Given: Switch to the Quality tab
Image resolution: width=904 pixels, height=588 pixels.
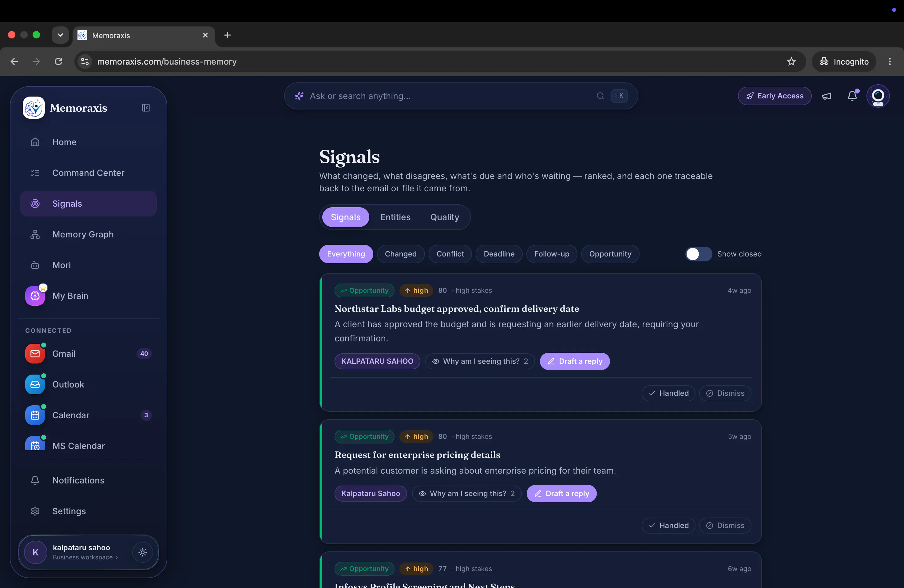Looking at the screenshot, I should (x=444, y=217).
